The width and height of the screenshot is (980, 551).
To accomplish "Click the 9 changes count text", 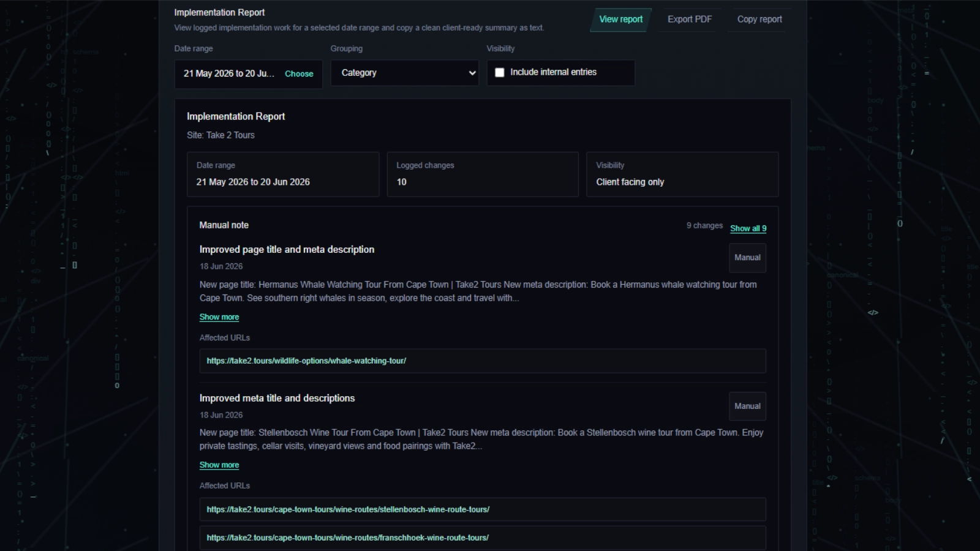I will tap(704, 226).
